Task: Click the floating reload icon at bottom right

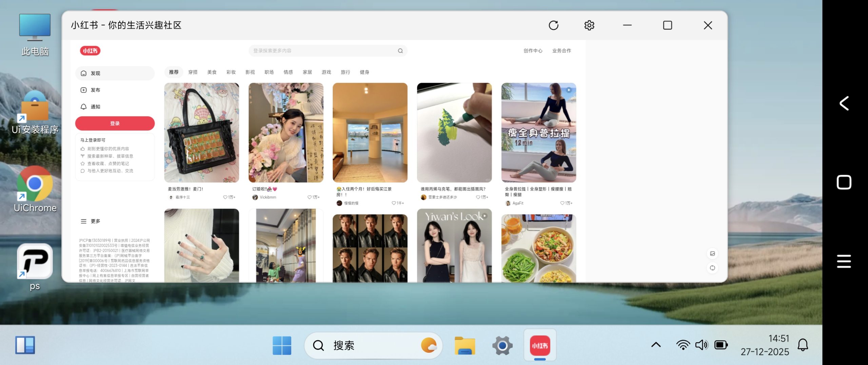Action: 712,268
